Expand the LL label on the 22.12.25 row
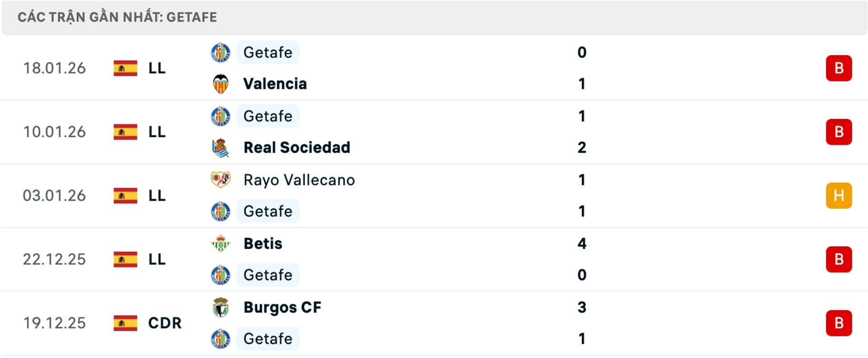This screenshot has height=358, width=868. click(156, 259)
